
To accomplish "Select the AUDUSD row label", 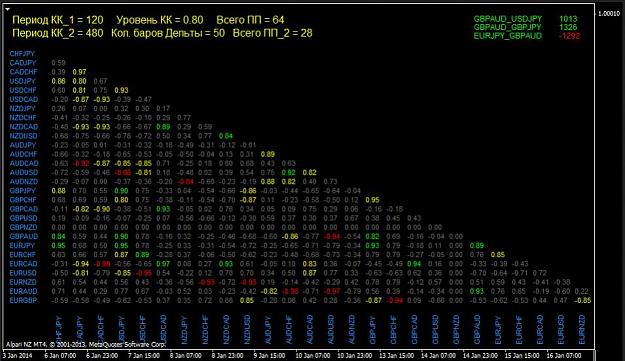I will [x=24, y=173].
